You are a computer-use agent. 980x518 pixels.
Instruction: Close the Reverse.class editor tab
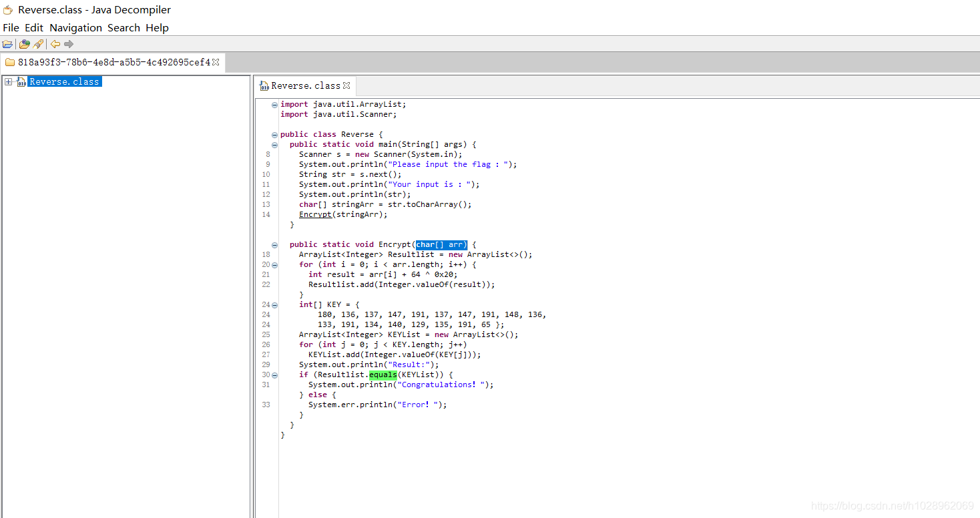click(x=346, y=85)
